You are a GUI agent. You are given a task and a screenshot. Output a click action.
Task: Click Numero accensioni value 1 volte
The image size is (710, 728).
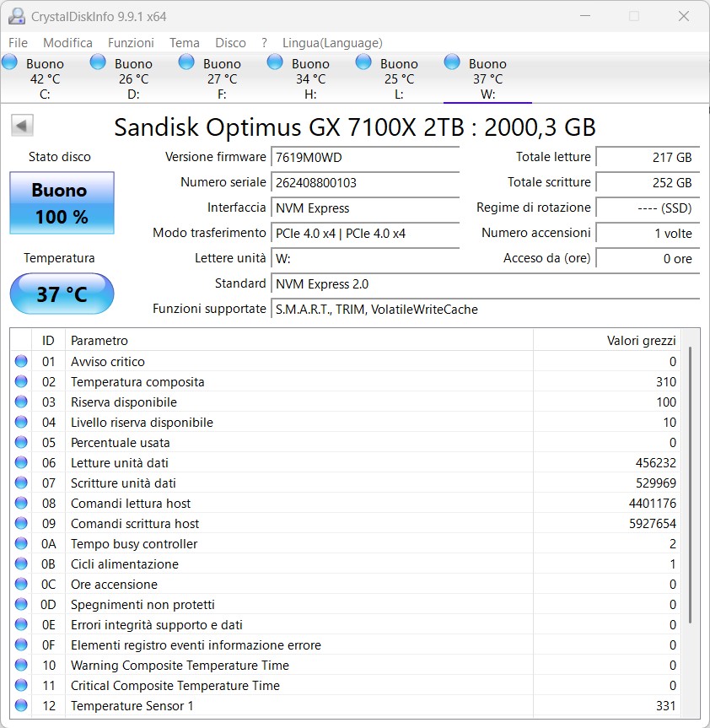[648, 233]
